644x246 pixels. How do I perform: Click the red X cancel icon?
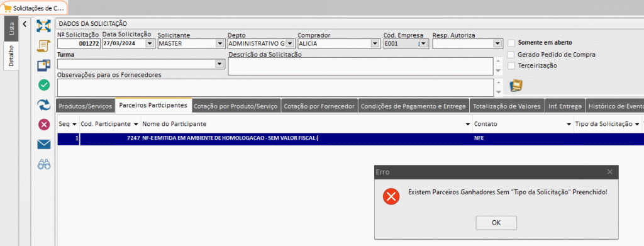pos(43,125)
